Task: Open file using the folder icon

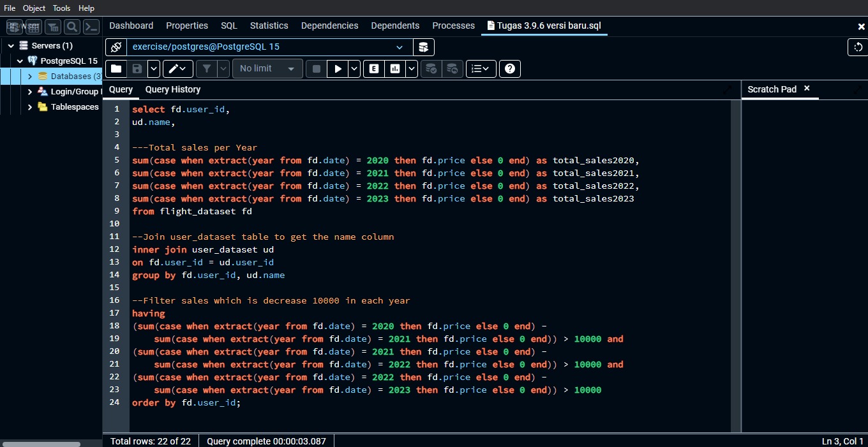Action: [x=116, y=69]
